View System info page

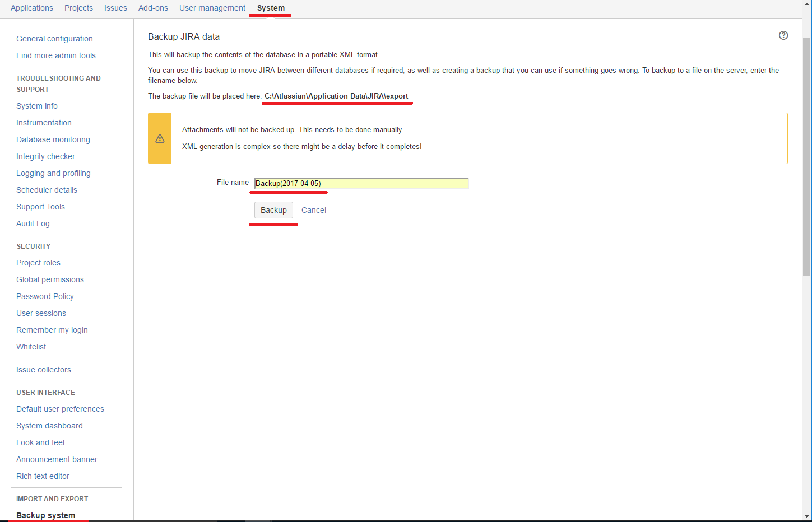[x=37, y=106]
